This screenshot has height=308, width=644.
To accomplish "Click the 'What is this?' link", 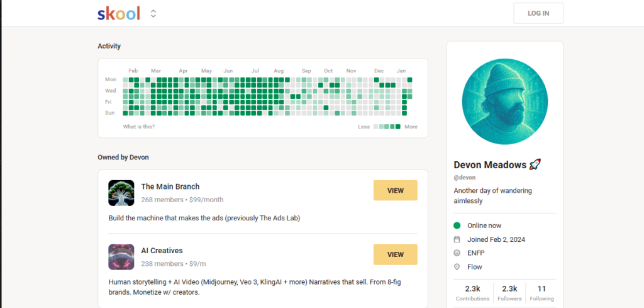I will [139, 127].
